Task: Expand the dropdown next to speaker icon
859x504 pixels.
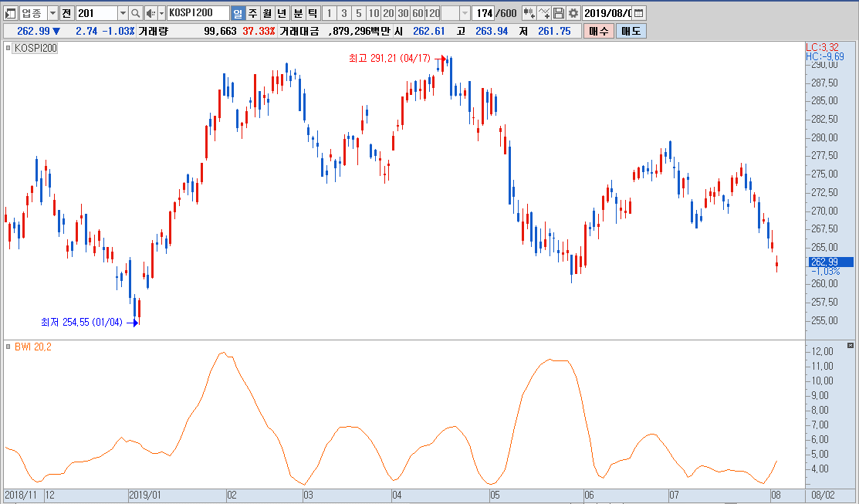Action: [161, 13]
